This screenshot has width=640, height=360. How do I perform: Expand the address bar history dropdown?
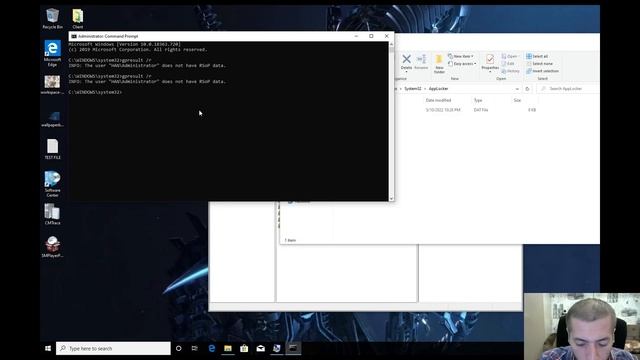(517, 89)
